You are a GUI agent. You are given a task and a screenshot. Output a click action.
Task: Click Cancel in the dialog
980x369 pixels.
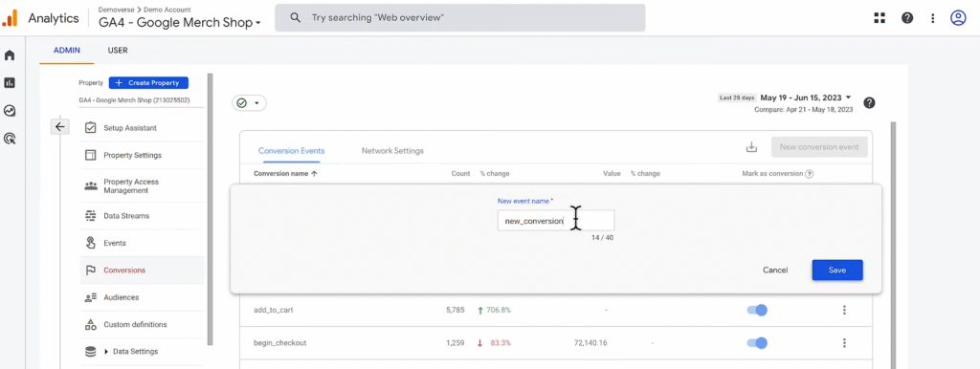pyautogui.click(x=775, y=271)
